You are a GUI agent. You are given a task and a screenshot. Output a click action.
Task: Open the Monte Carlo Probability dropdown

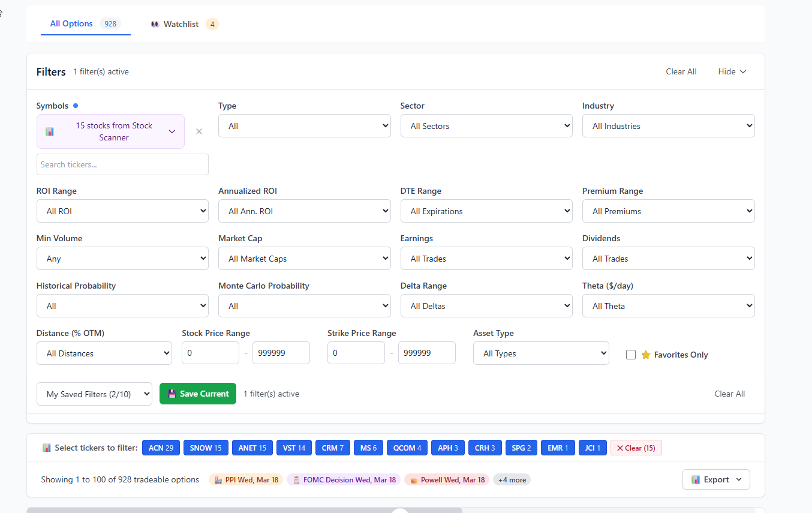pos(305,306)
